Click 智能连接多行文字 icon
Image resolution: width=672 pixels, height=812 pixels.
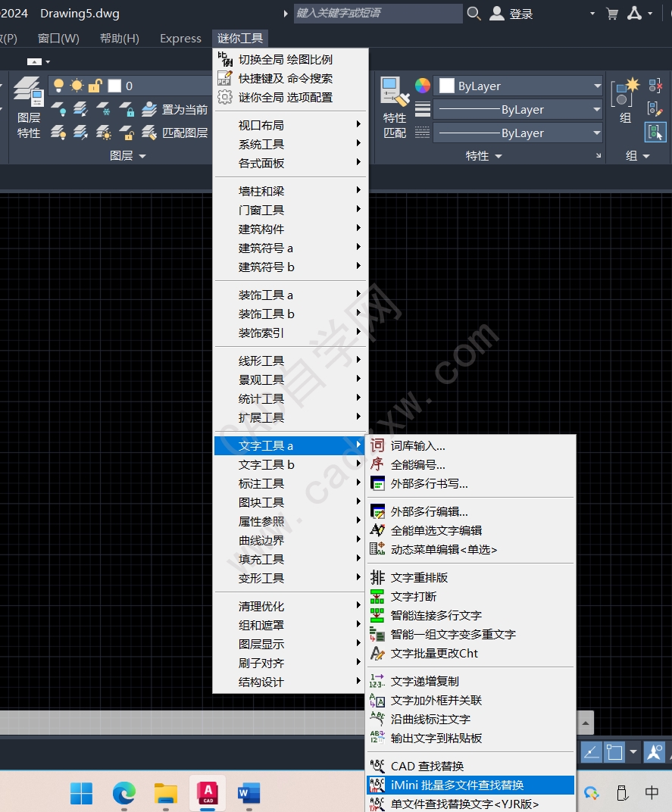point(377,615)
